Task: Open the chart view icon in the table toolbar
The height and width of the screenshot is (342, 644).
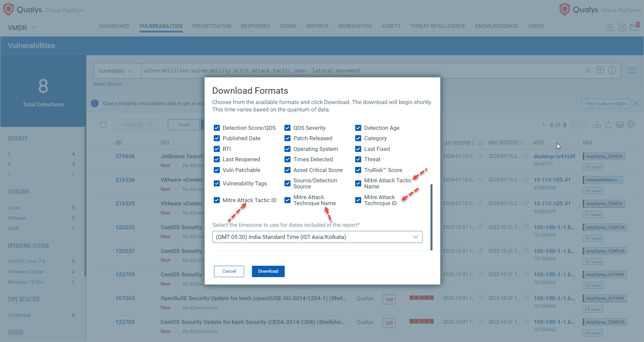Action: [x=620, y=124]
